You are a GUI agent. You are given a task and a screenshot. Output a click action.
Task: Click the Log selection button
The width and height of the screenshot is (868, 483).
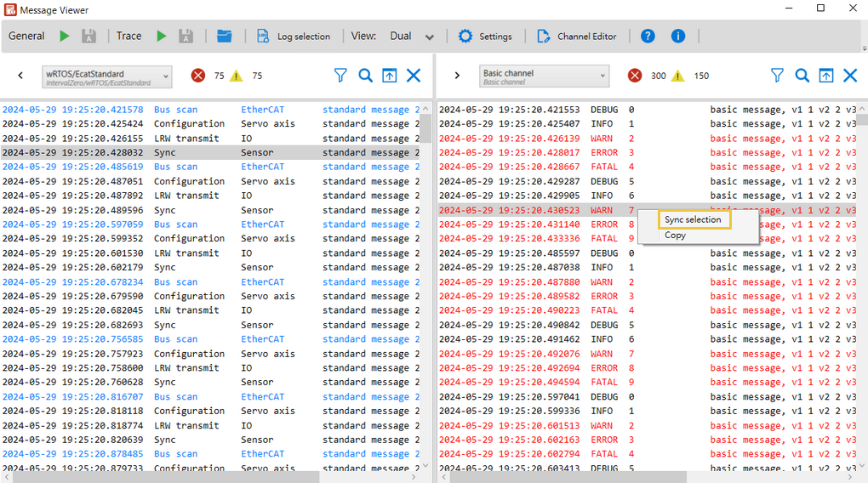coord(294,37)
